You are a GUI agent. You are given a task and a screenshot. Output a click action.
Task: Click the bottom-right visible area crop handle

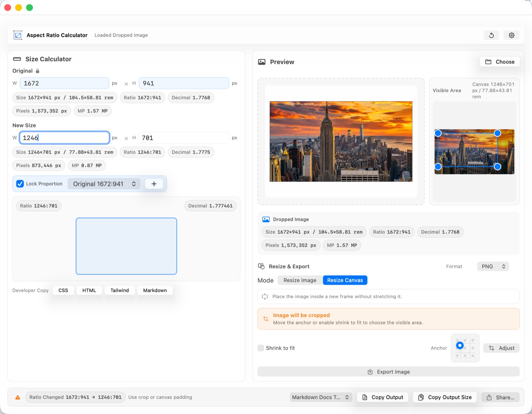[x=497, y=167]
